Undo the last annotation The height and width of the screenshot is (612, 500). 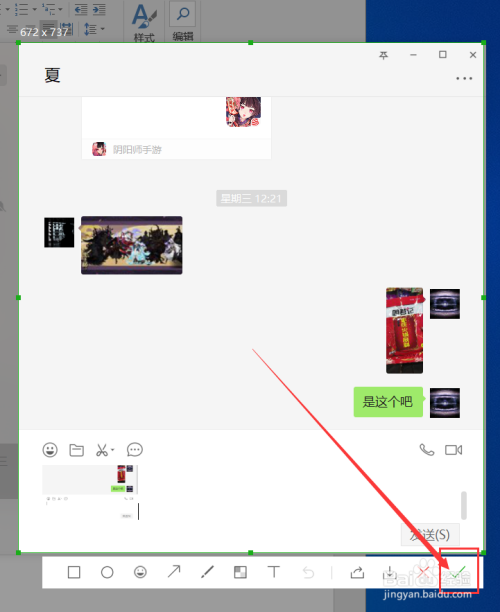[308, 573]
